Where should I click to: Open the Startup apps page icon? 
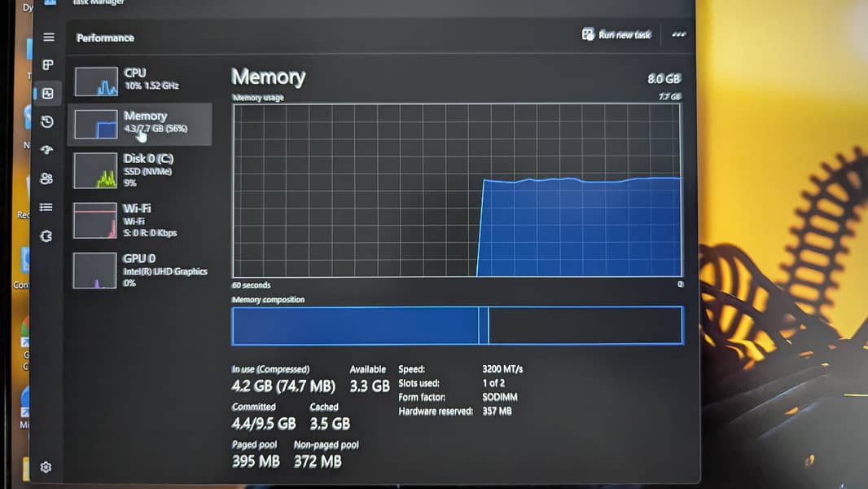(47, 149)
